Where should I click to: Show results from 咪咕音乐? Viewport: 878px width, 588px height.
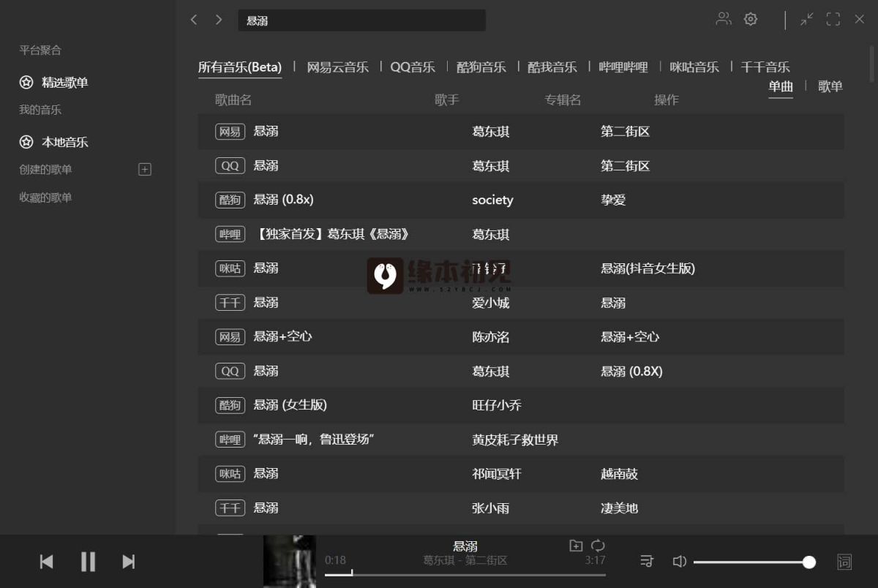694,67
